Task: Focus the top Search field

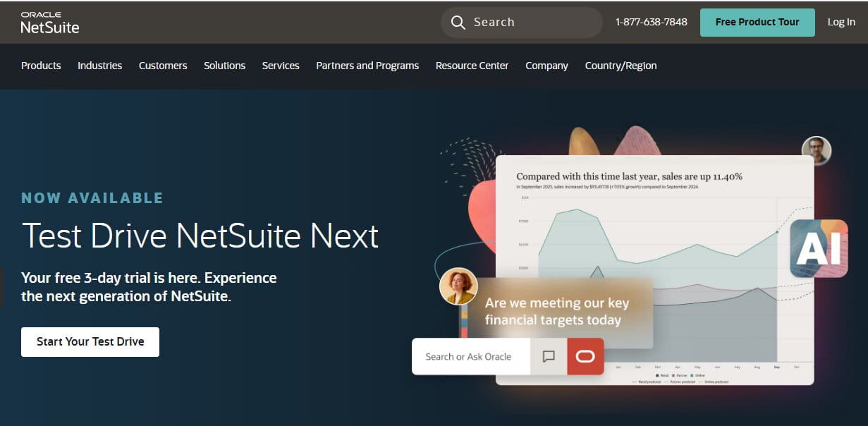Action: [x=522, y=23]
